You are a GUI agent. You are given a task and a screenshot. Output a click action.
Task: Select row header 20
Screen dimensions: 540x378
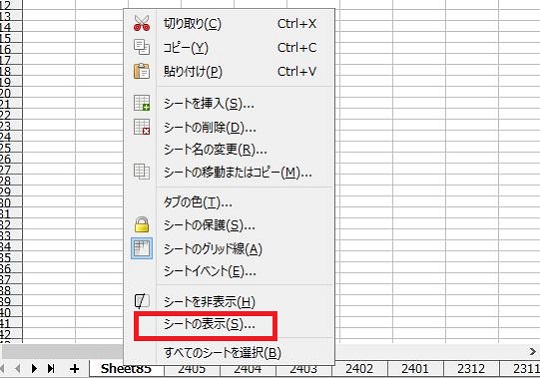click(x=11, y=93)
